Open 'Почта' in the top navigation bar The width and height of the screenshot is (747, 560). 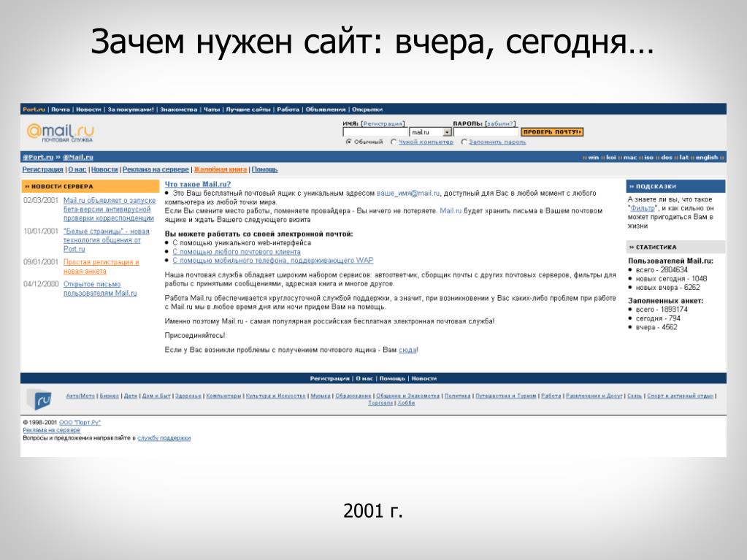pos(61,110)
